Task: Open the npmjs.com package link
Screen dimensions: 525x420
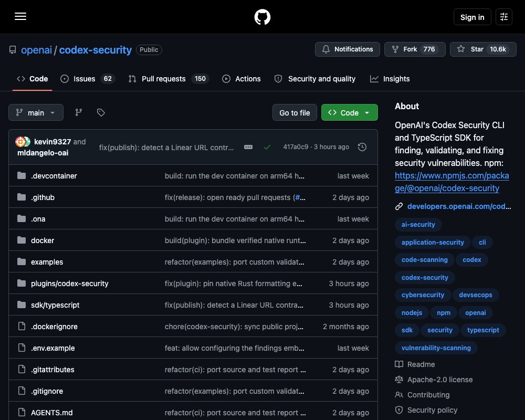Action: tap(451, 182)
